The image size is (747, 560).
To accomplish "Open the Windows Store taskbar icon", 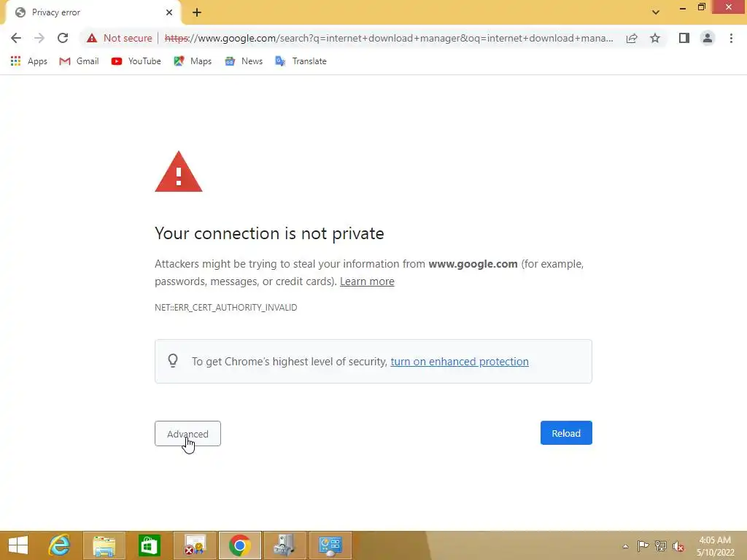I will pos(149,545).
